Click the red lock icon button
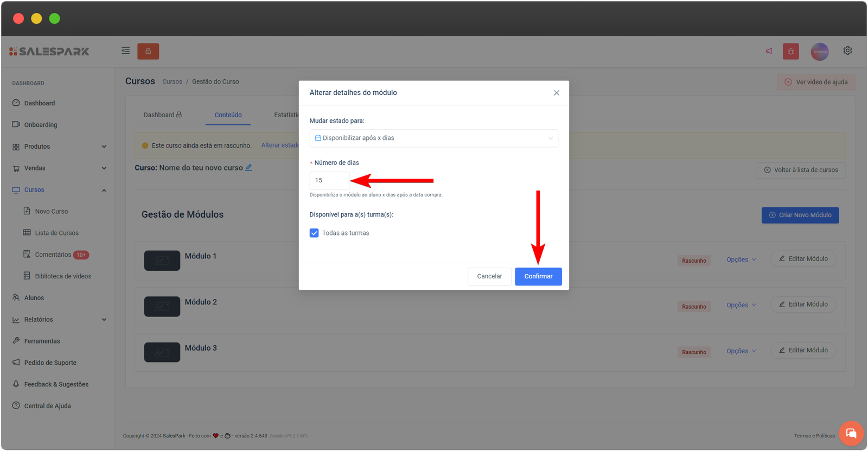Screen dimensions: 868x451 [x=148, y=51]
